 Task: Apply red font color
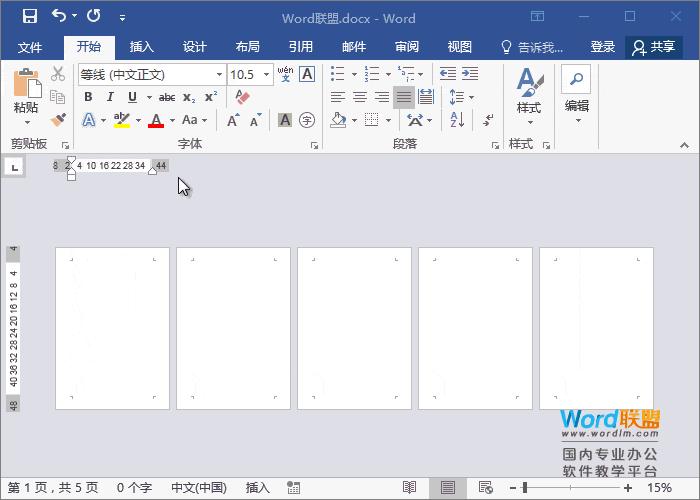(156, 120)
